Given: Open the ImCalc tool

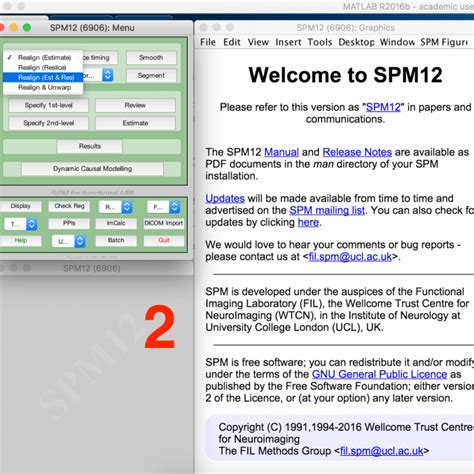Looking at the screenshot, I should pos(116,223).
